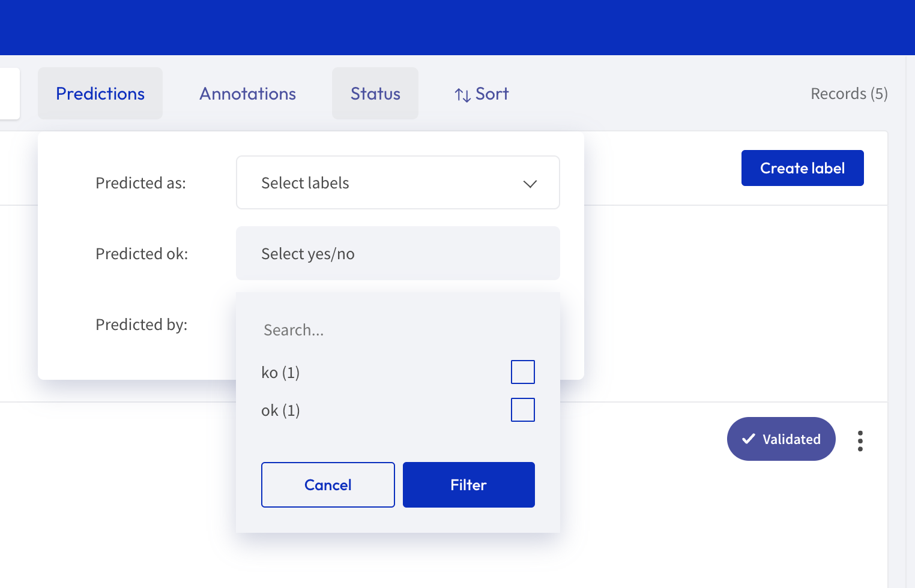Click the Select labels chevron arrow

(x=530, y=184)
